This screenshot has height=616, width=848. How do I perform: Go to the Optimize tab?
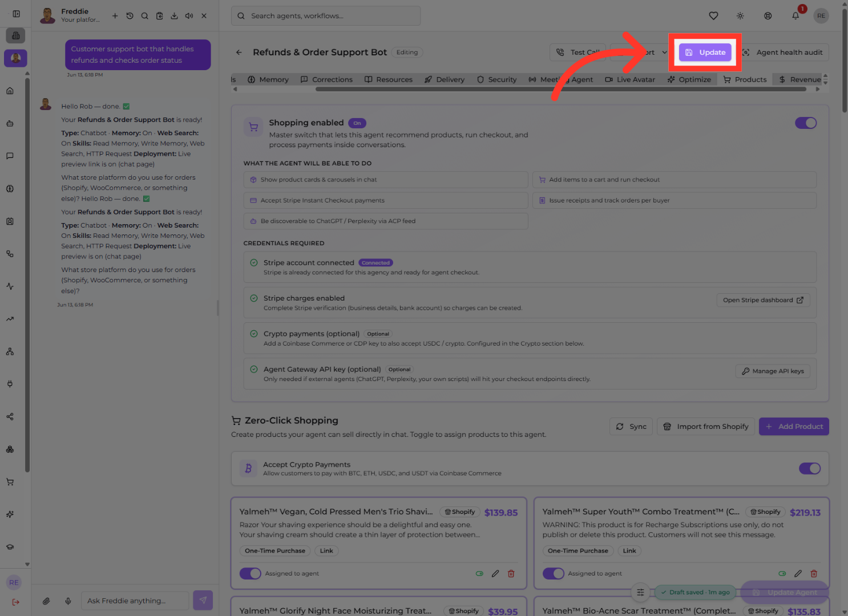coord(689,80)
